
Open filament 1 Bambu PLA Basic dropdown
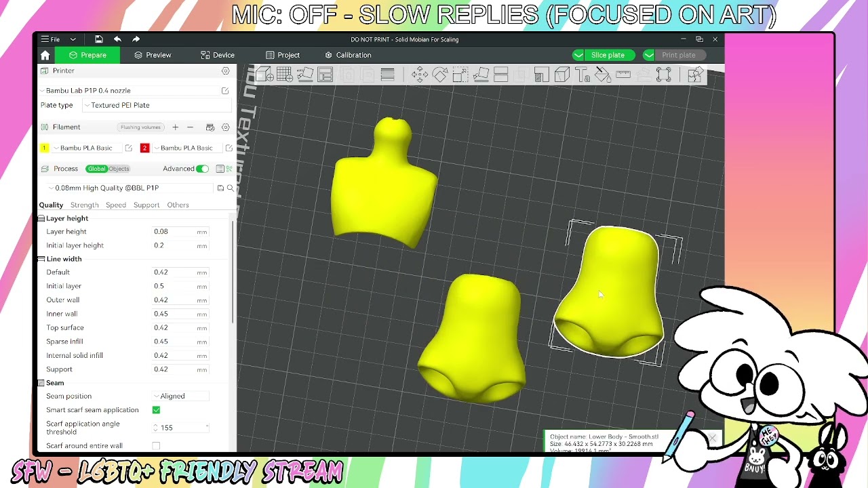tap(86, 148)
